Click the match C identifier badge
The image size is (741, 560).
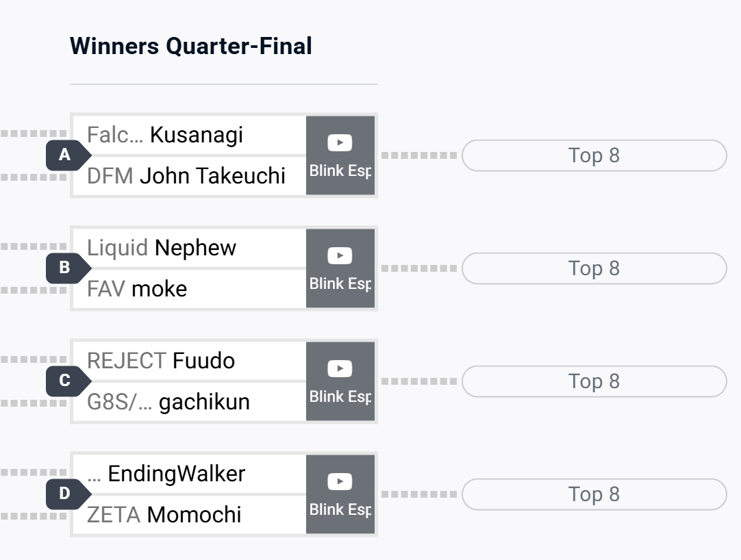point(68,381)
